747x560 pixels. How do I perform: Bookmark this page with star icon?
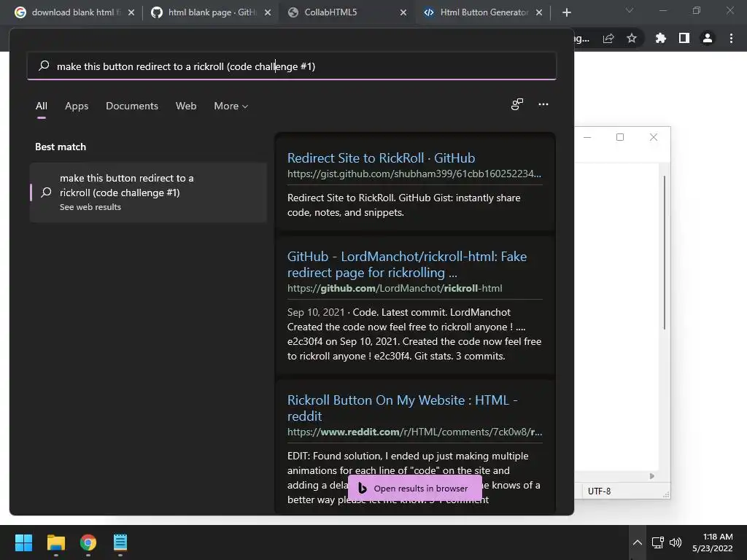(x=632, y=38)
